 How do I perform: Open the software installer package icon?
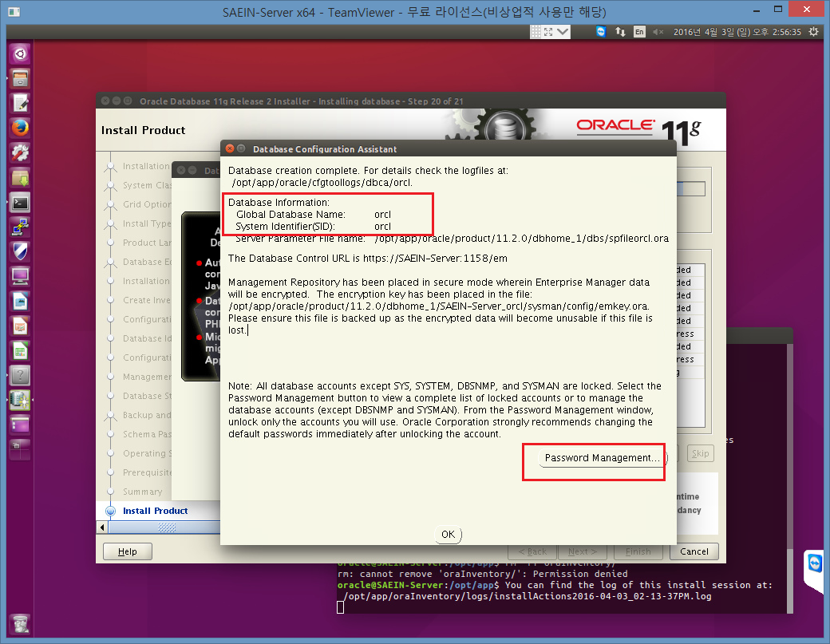coord(20,178)
